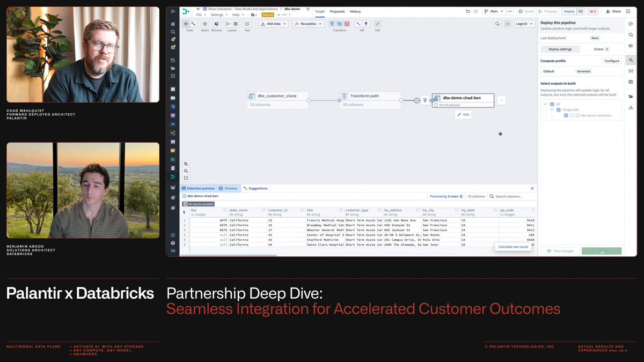Select the Edit pencil tool in toolbar
The height and width of the screenshot is (362, 644).
(x=377, y=24)
